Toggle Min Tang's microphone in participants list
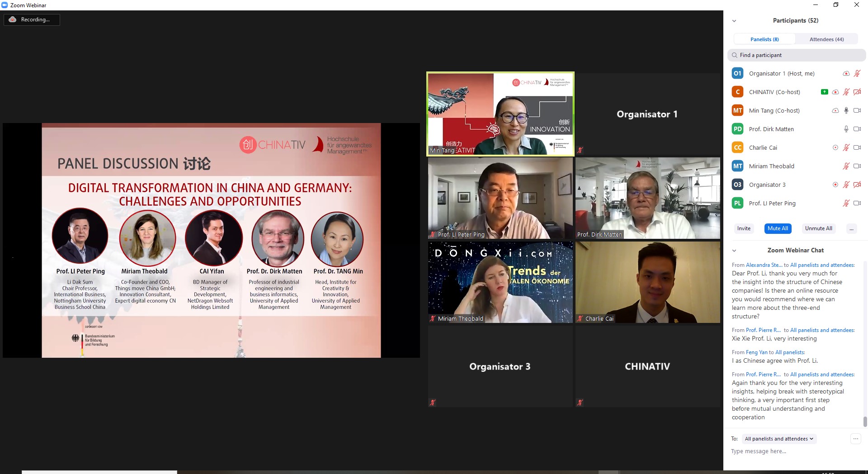Image resolution: width=868 pixels, height=474 pixels. click(846, 110)
